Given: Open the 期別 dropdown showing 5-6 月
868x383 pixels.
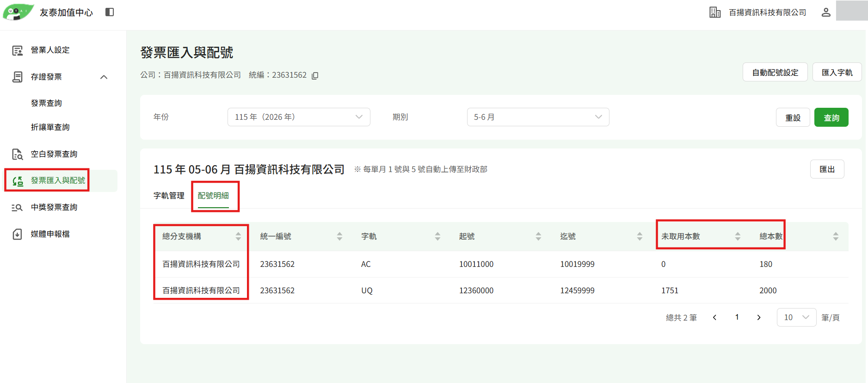Looking at the screenshot, I should click(538, 117).
